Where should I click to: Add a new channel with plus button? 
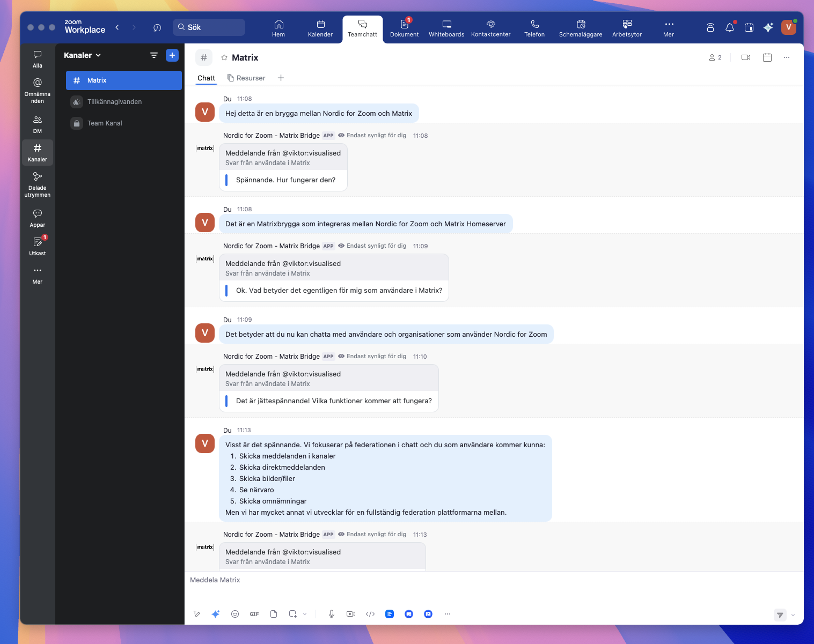(172, 55)
